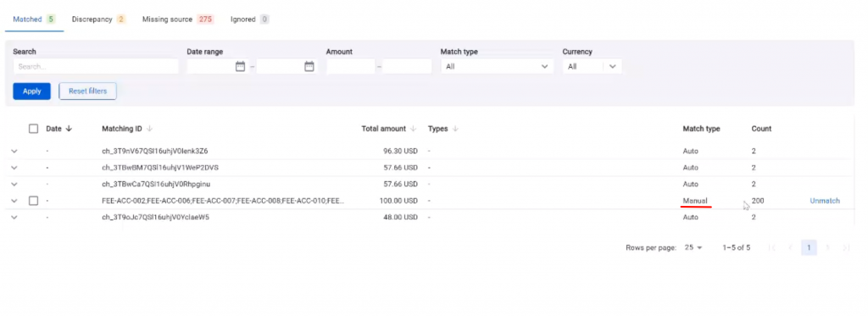Open Rows per page dropdown
The image size is (868, 316).
[x=693, y=247]
